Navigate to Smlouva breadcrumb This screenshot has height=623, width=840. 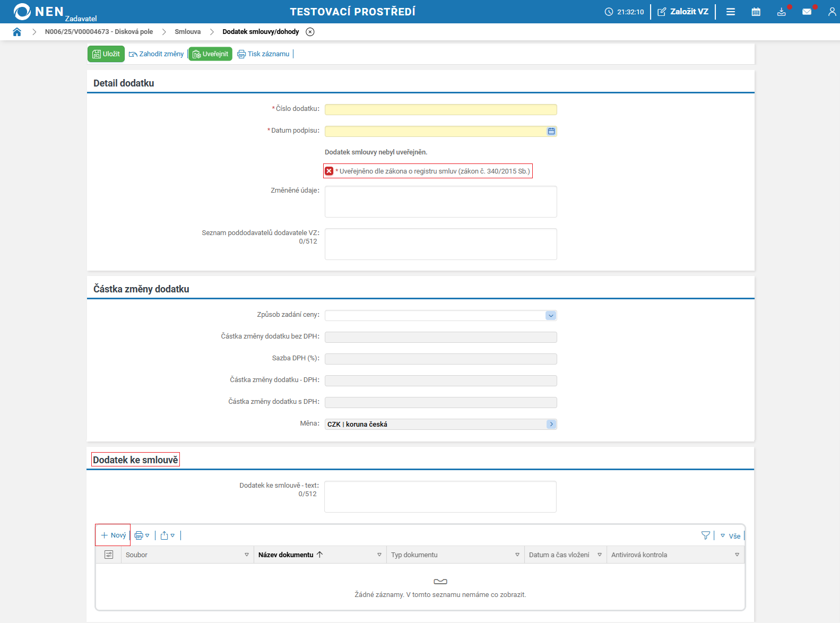pos(188,32)
